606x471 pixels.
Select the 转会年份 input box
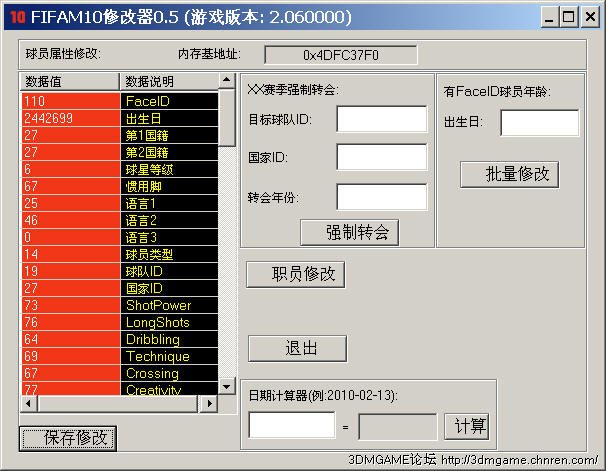[x=367, y=197]
